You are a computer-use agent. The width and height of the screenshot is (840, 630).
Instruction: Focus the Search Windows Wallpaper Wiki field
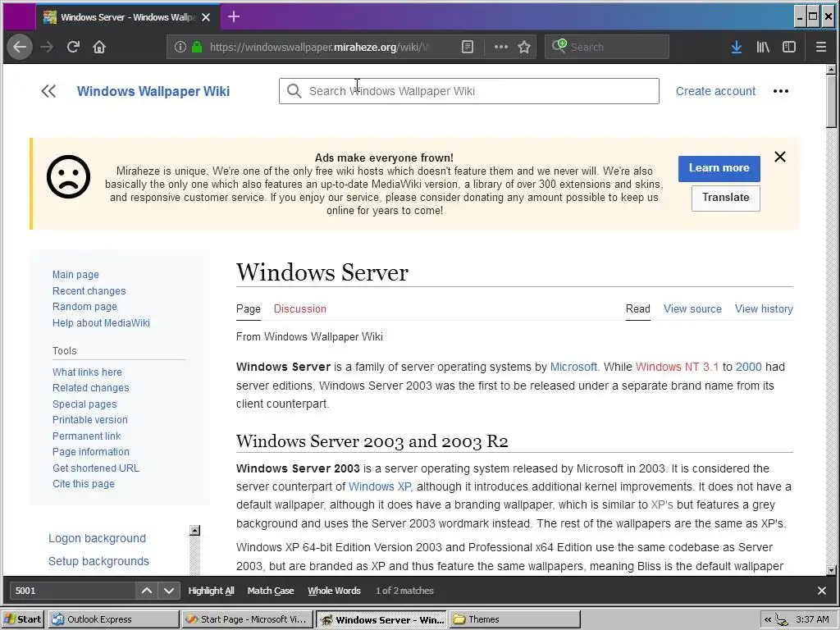click(x=468, y=91)
